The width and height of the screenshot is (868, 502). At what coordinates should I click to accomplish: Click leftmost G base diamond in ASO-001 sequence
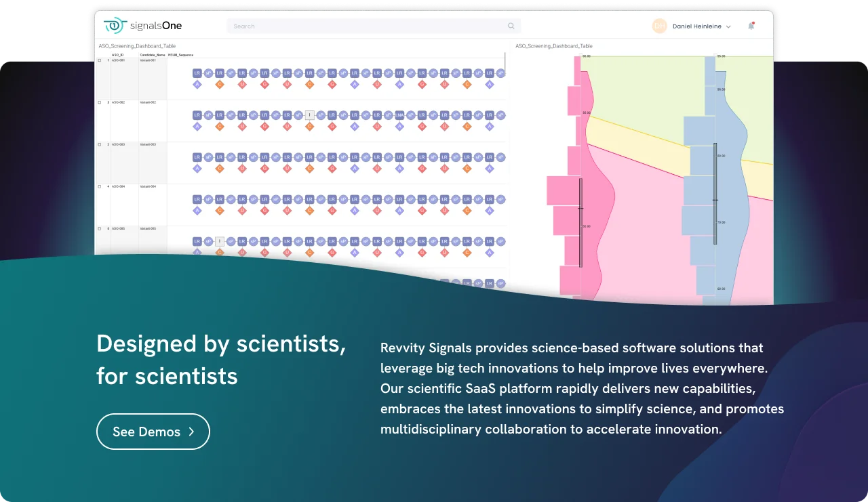point(264,85)
